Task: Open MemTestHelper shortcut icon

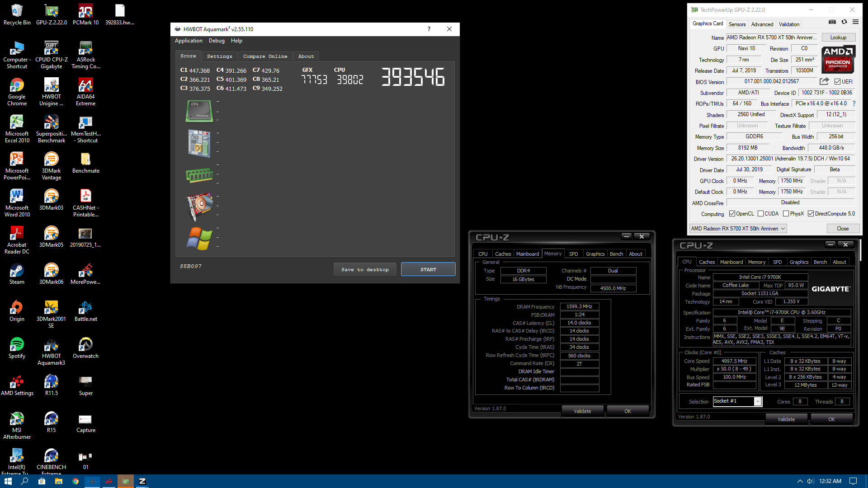Action: coord(86,129)
